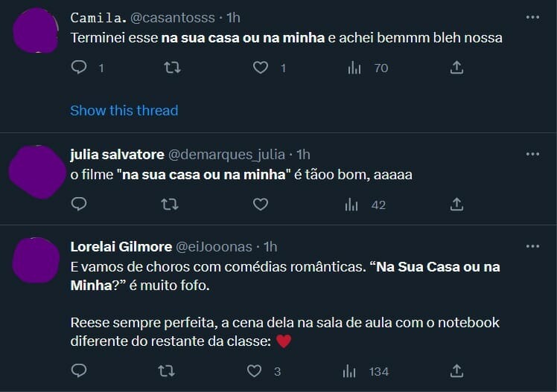Share Camila's tweet
Image resolution: width=557 pixels, height=392 pixels.
pos(457,68)
